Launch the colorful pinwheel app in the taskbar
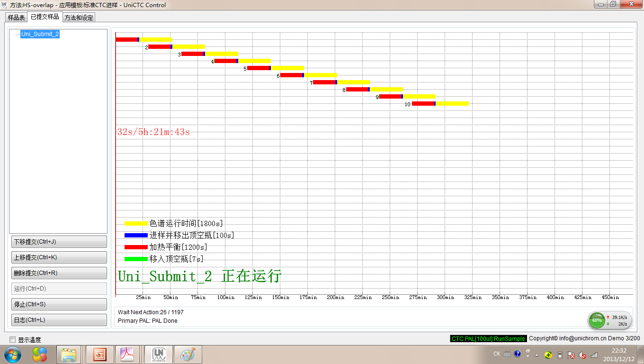Screen dimensions: 644x364 [40, 355]
